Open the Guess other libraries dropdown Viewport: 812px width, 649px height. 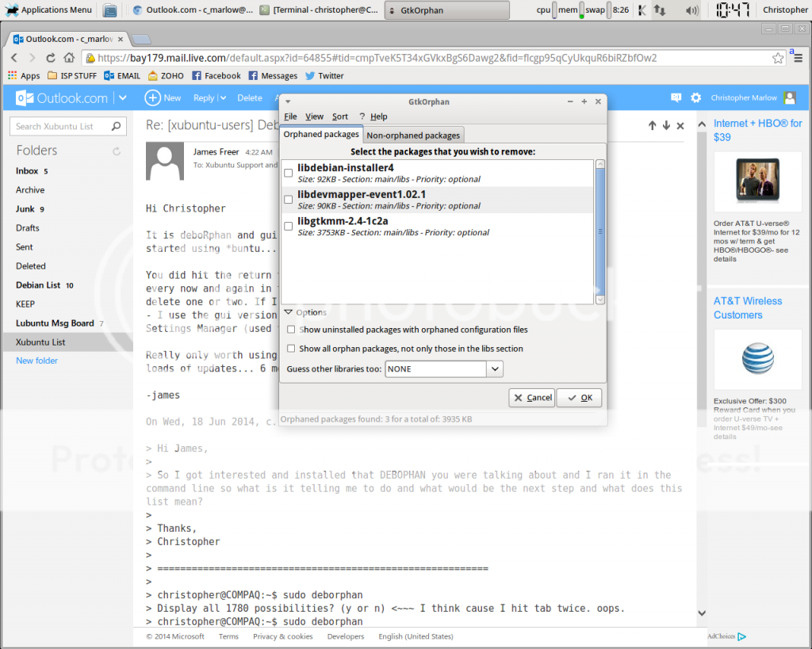495,369
